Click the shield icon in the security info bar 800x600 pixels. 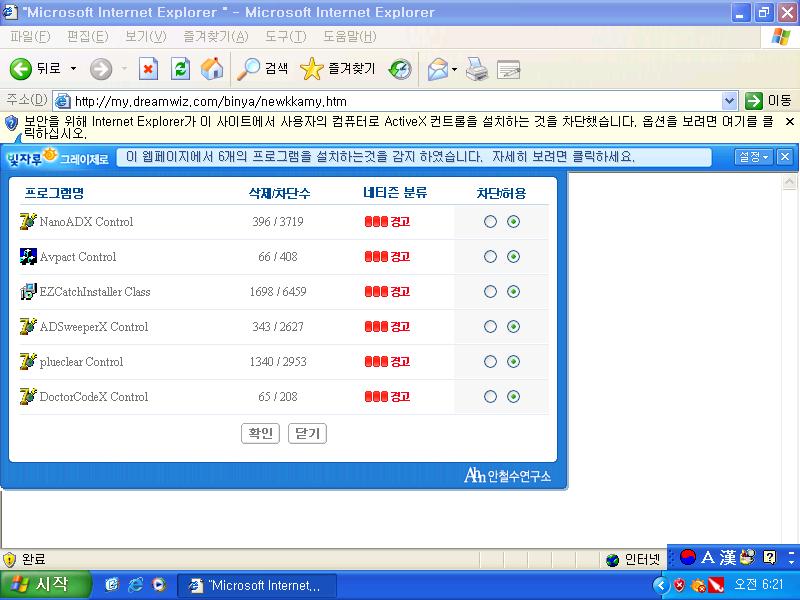11,123
